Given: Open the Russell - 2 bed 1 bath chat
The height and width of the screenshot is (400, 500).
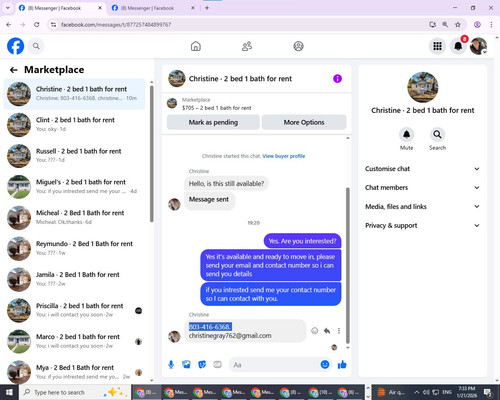Looking at the screenshot, I should (x=75, y=156).
